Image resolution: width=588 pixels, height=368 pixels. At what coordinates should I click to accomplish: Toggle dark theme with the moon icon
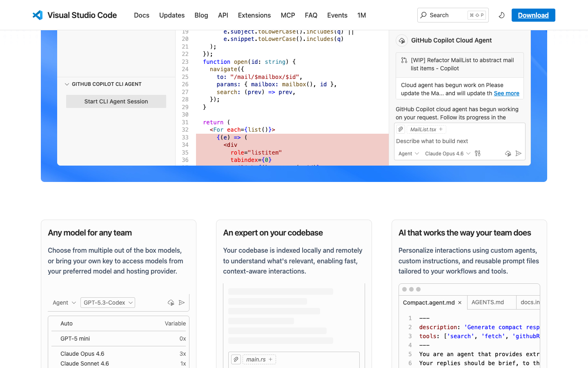coord(502,15)
